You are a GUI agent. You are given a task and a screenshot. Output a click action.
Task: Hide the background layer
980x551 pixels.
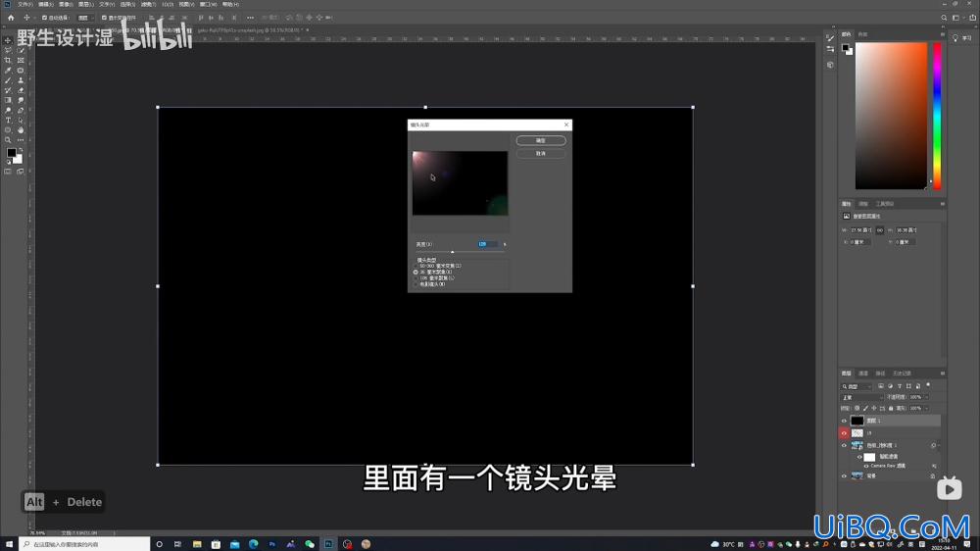tap(844, 476)
